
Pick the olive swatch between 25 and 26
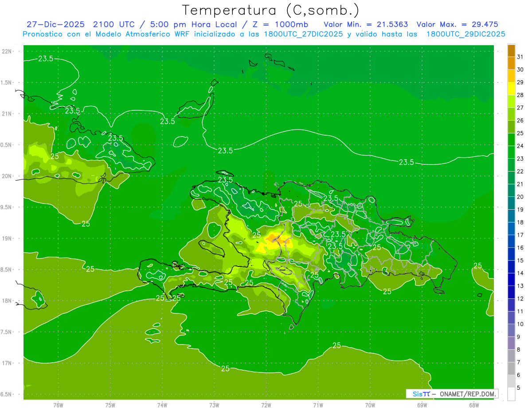click(x=511, y=127)
